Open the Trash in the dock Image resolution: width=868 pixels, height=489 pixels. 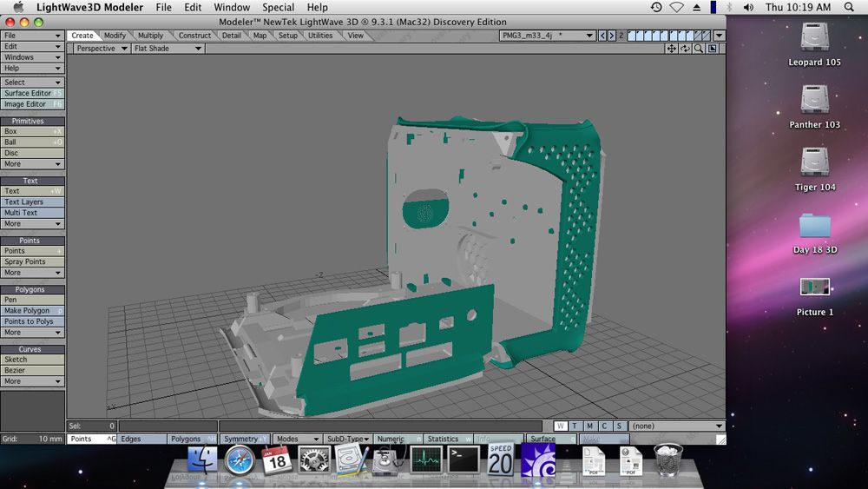pos(668,459)
